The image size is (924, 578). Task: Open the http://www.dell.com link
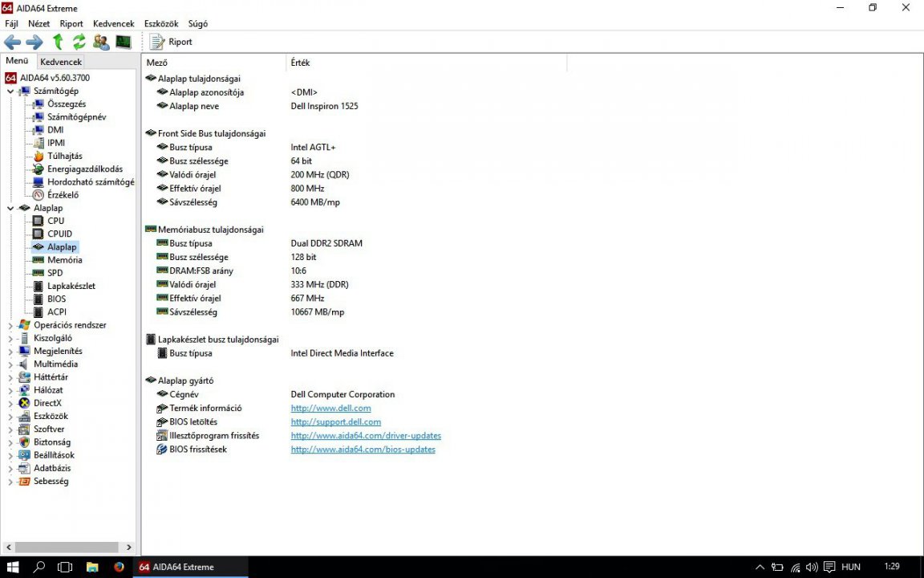pyautogui.click(x=330, y=408)
